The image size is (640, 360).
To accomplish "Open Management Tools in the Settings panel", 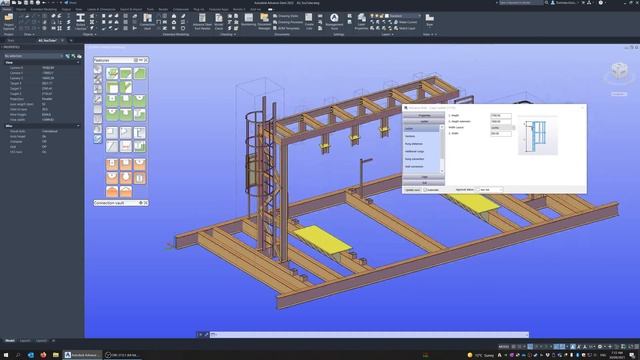I will [x=334, y=22].
